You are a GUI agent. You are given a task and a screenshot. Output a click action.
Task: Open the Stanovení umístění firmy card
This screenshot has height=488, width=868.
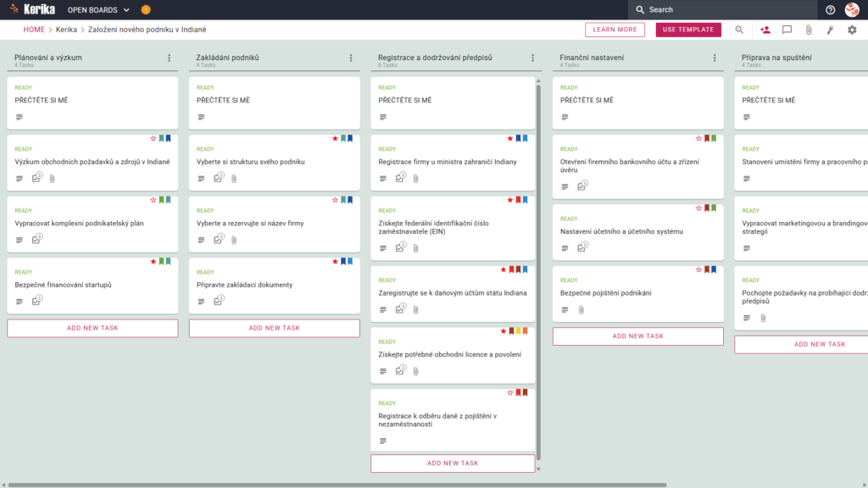(801, 163)
